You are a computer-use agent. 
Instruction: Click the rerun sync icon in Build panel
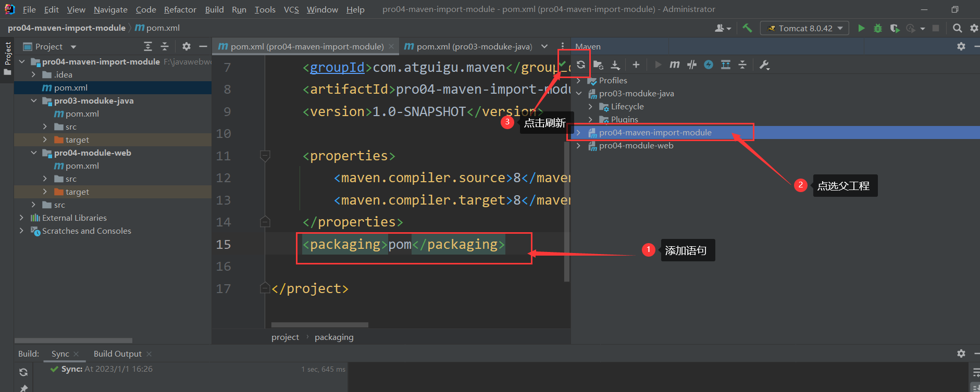[x=23, y=372]
